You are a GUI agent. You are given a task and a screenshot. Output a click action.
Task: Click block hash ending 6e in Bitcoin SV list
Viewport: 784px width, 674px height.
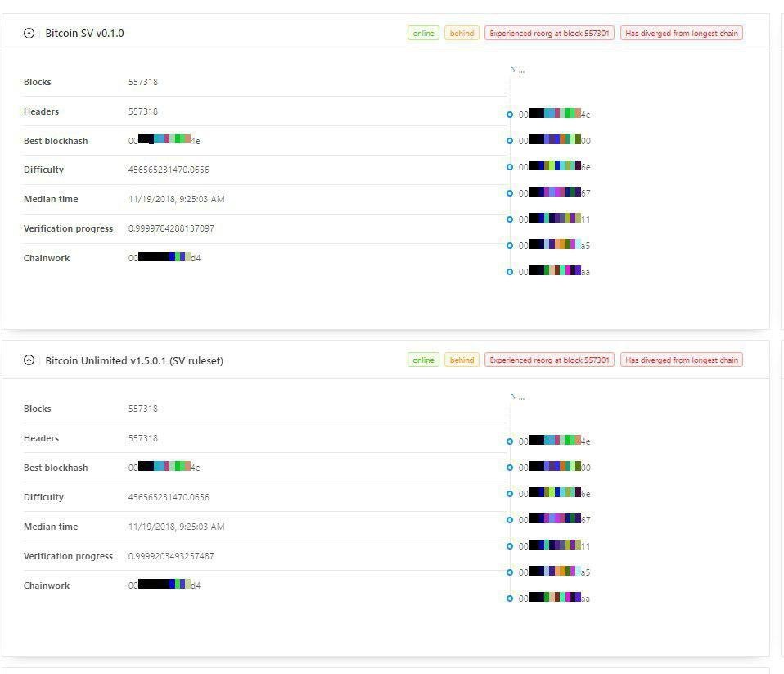pos(555,166)
